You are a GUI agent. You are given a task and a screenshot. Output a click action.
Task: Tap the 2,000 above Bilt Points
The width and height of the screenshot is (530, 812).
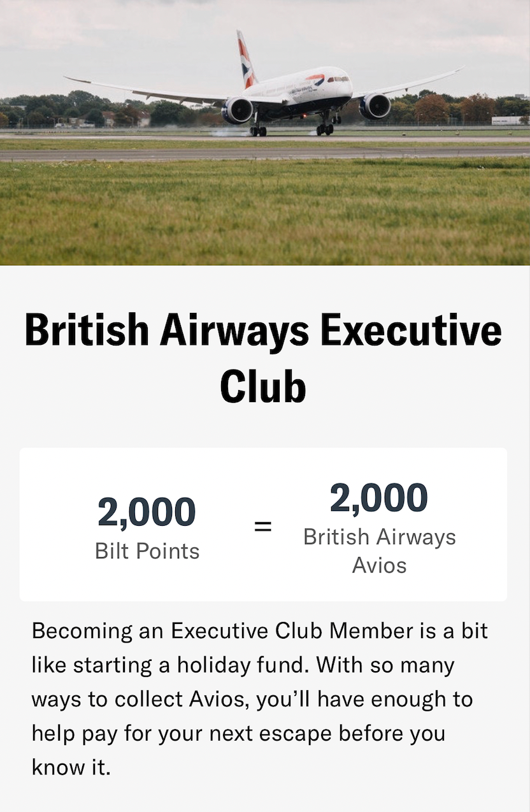click(147, 513)
